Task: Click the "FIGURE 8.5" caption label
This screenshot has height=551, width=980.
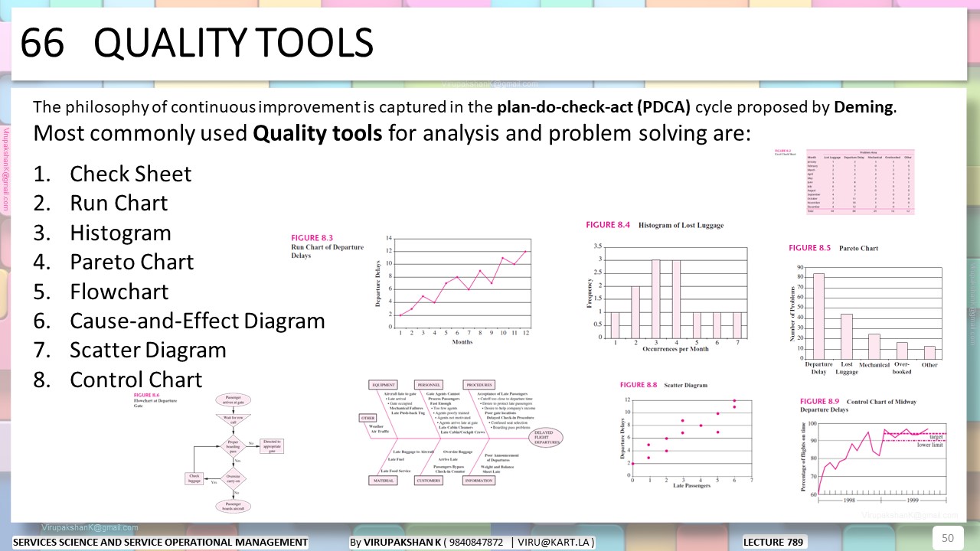Action: [x=809, y=248]
